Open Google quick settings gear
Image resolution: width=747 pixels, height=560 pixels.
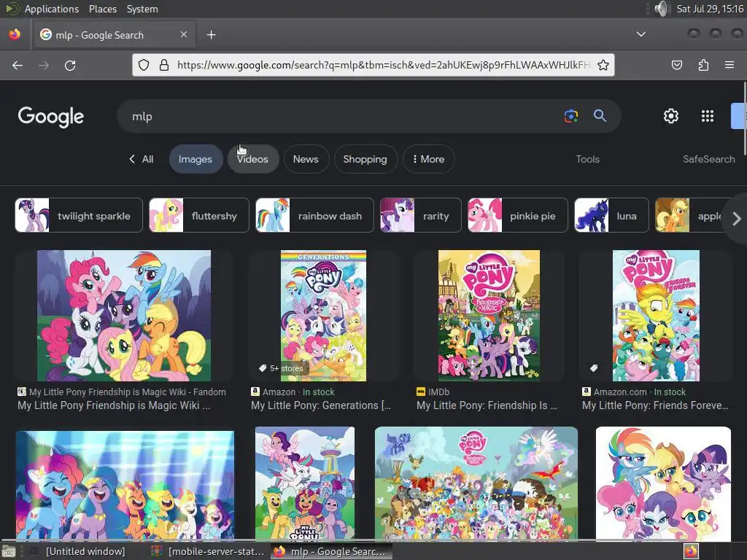[x=671, y=116]
